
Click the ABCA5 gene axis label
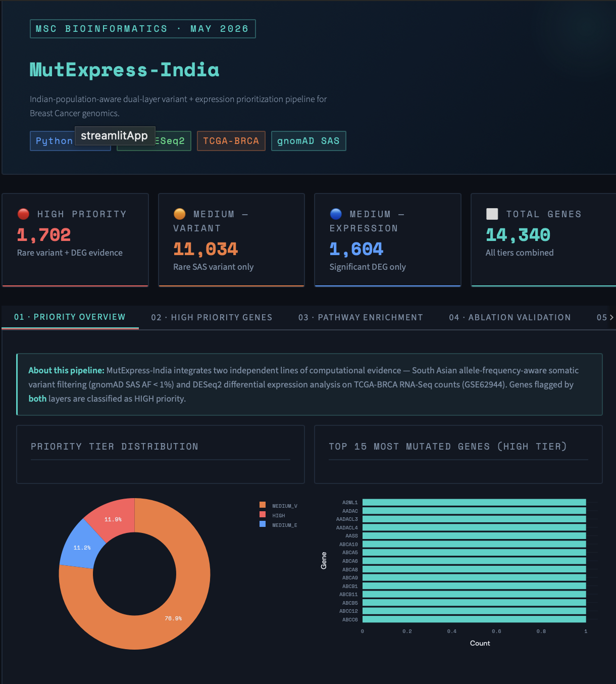click(x=350, y=553)
